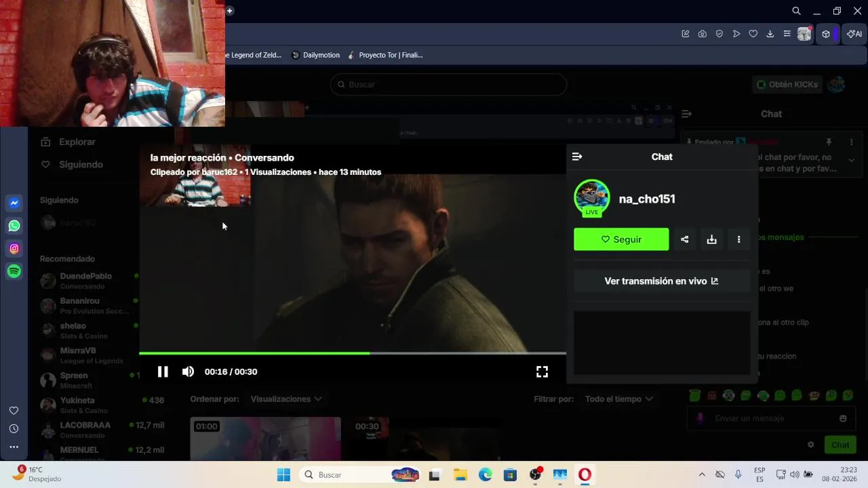The height and width of the screenshot is (488, 868).
Task: Click Obtén KICKs button
Action: point(787,84)
